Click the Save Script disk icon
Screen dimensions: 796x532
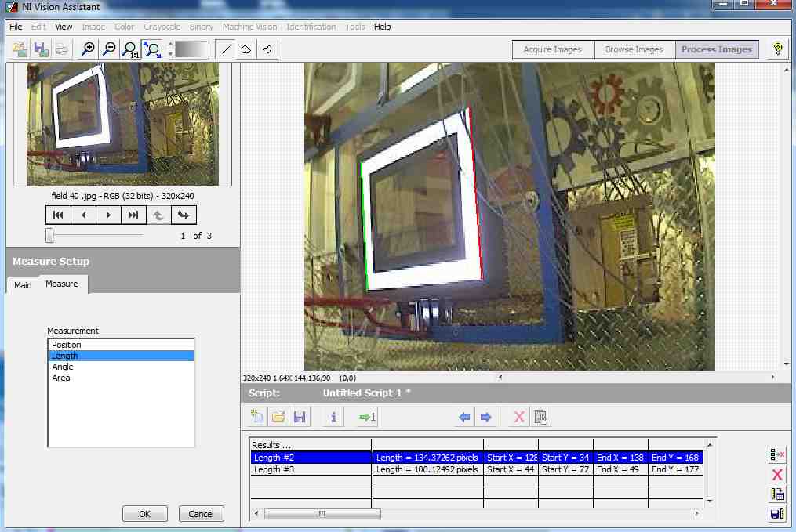300,417
